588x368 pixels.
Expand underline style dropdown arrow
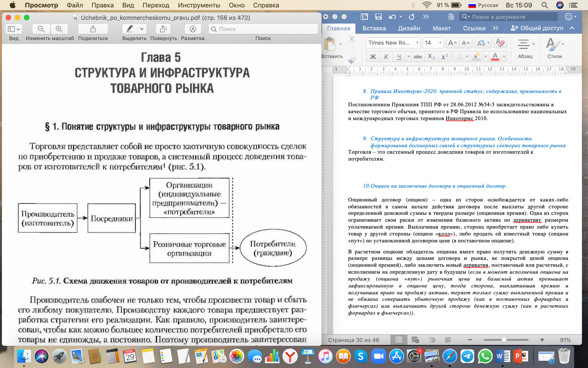[408, 57]
